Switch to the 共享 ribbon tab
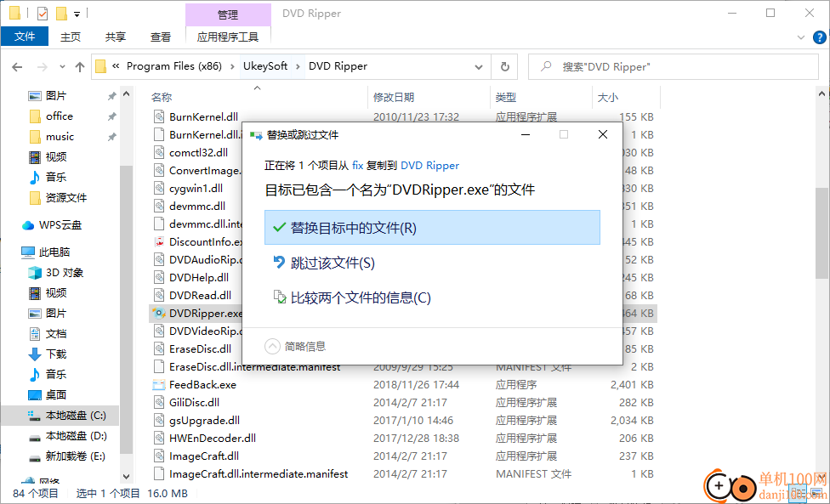830x504 pixels. tap(116, 37)
